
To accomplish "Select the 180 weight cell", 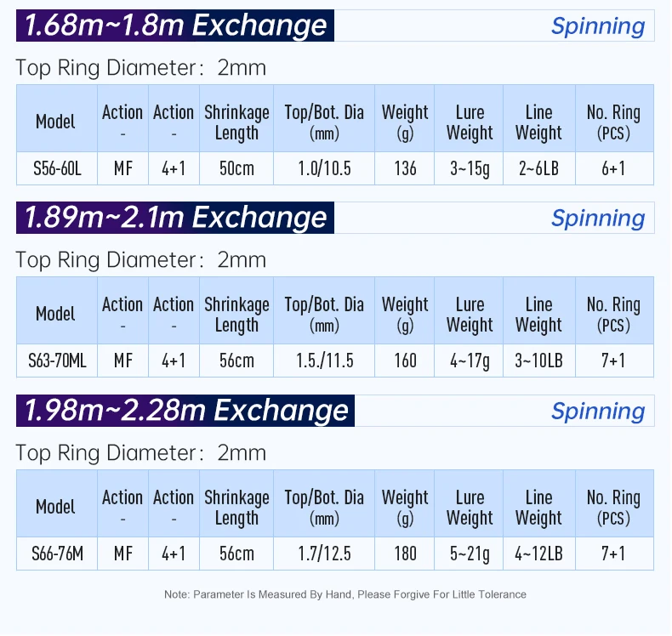I will 405,554.
